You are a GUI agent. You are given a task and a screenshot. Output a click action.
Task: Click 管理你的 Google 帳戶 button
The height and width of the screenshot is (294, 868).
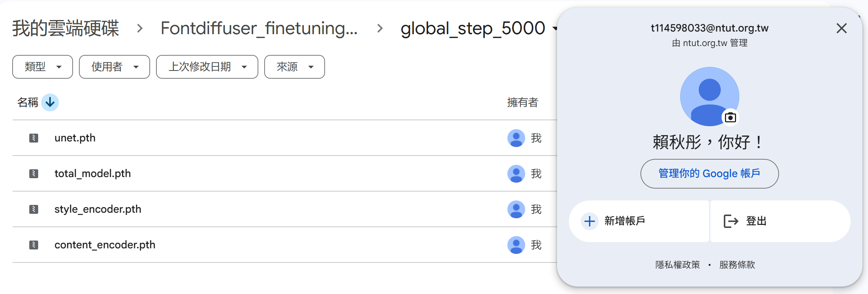(709, 174)
